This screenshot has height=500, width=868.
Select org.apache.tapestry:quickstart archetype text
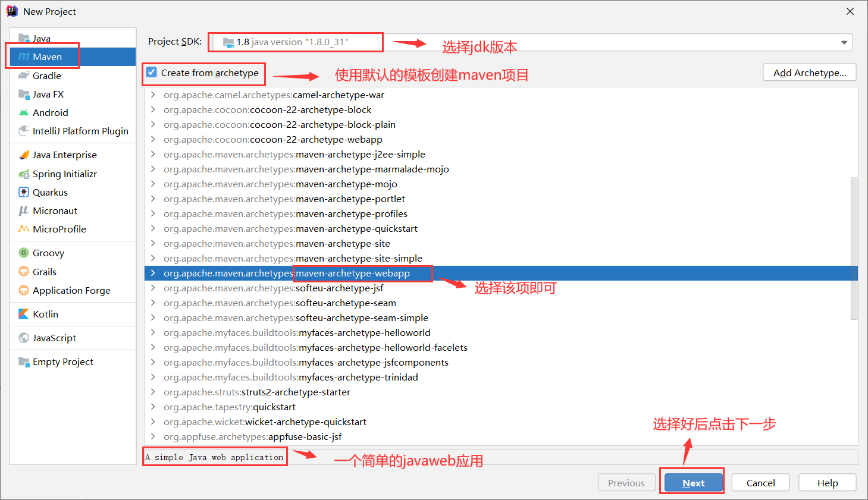pyautogui.click(x=230, y=407)
